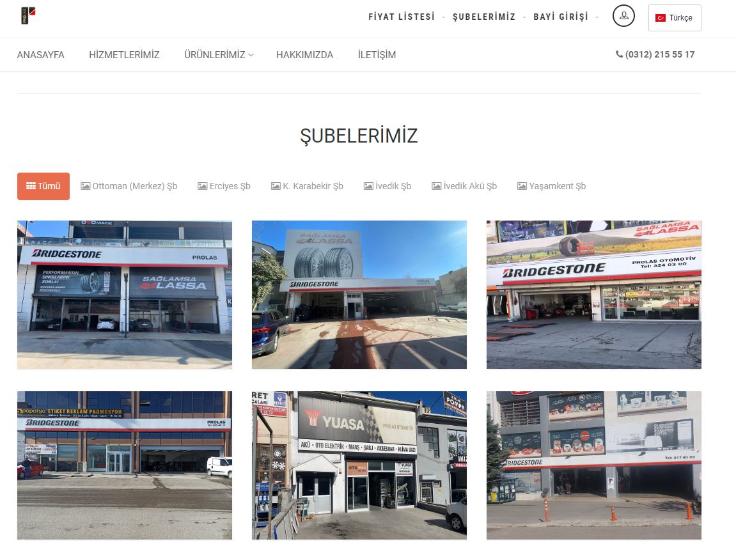Select the İvedik Şb filter tab
This screenshot has height=560, width=736.
tap(388, 186)
